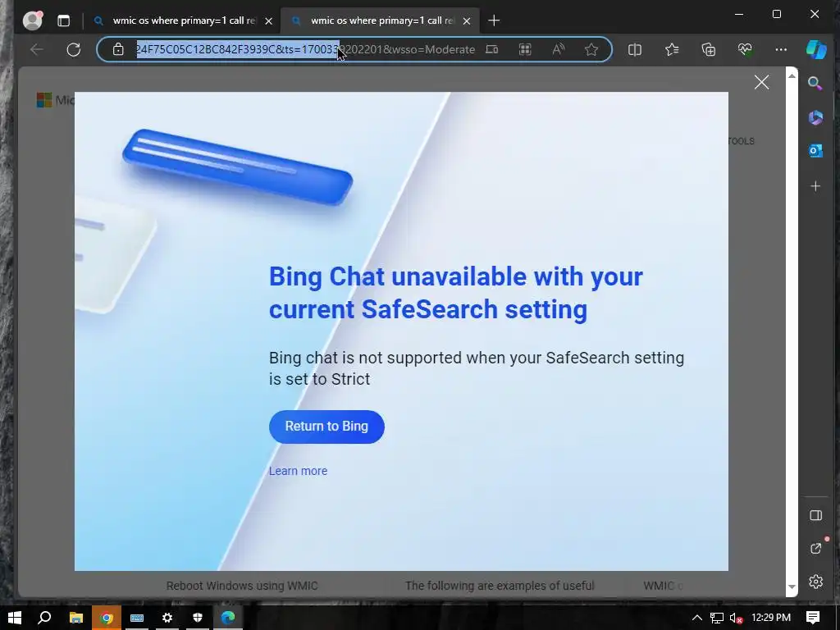Enable split screen view
The height and width of the screenshot is (630, 840).
click(x=635, y=50)
